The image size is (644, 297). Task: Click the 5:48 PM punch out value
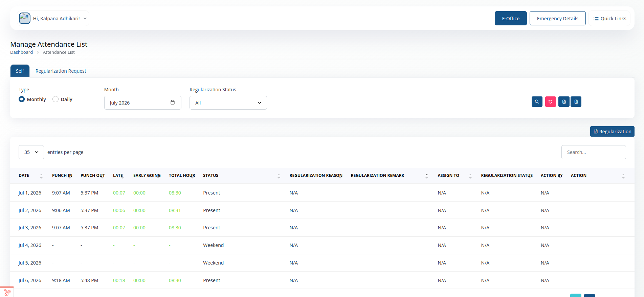89,280
